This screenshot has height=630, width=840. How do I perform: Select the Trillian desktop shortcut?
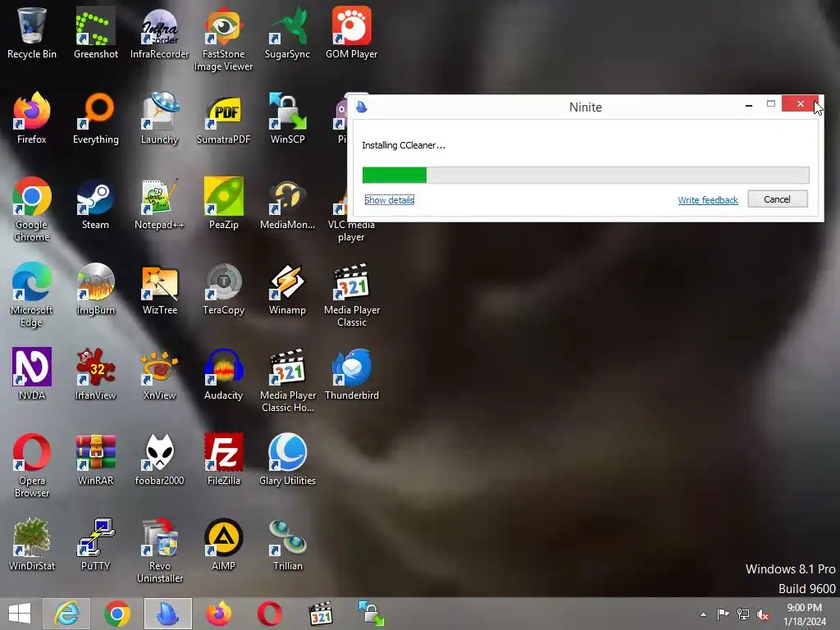[x=287, y=545]
